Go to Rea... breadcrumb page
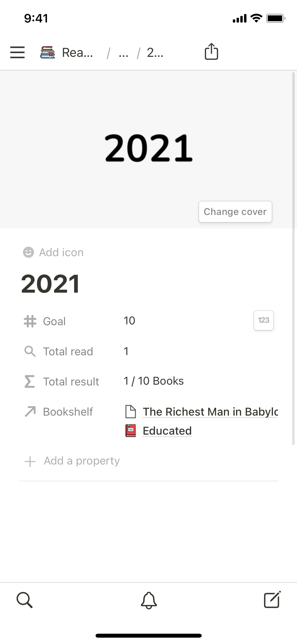Viewport: 297px width, 644px height. [x=77, y=53]
